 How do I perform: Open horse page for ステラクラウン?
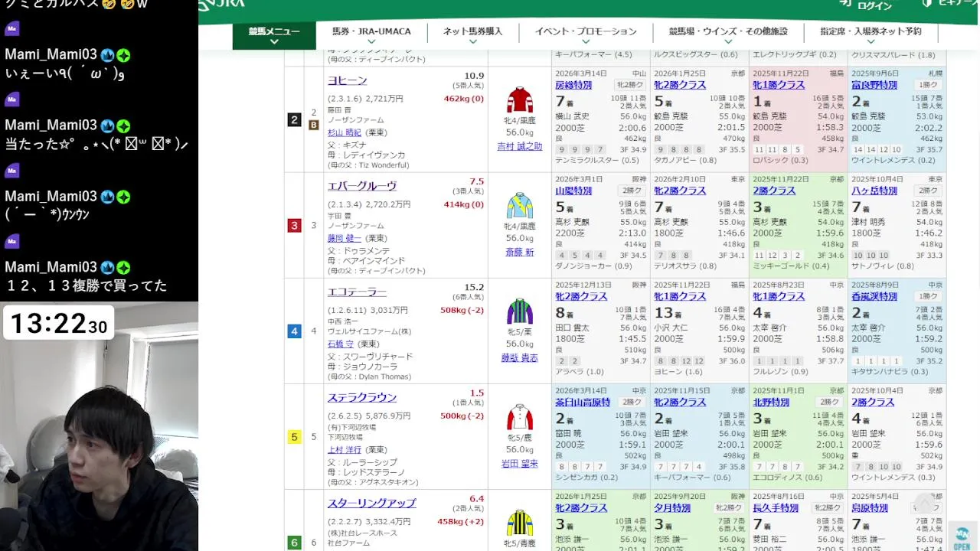tap(362, 397)
